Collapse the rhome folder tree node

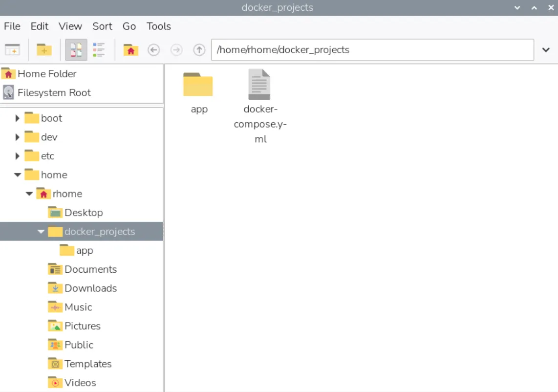point(29,194)
